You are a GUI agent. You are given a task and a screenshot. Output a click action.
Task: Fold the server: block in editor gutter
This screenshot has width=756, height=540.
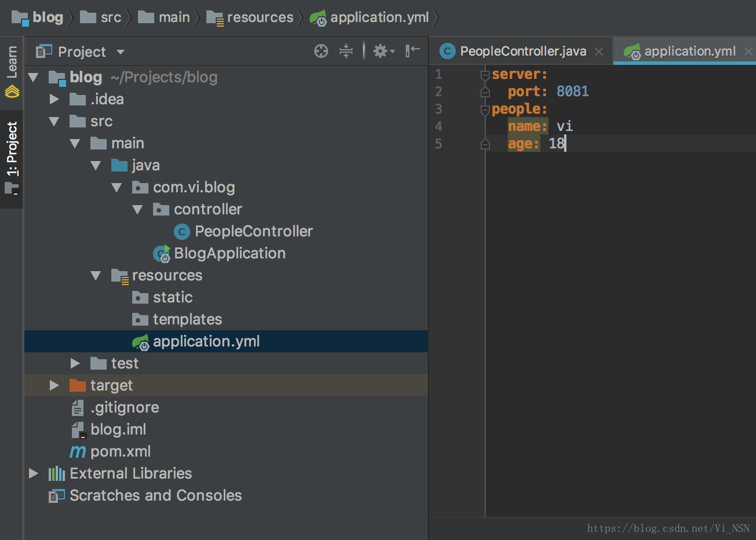point(485,74)
